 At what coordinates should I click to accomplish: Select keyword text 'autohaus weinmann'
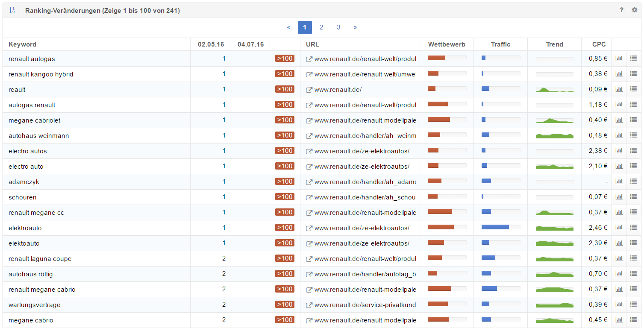[x=39, y=136]
